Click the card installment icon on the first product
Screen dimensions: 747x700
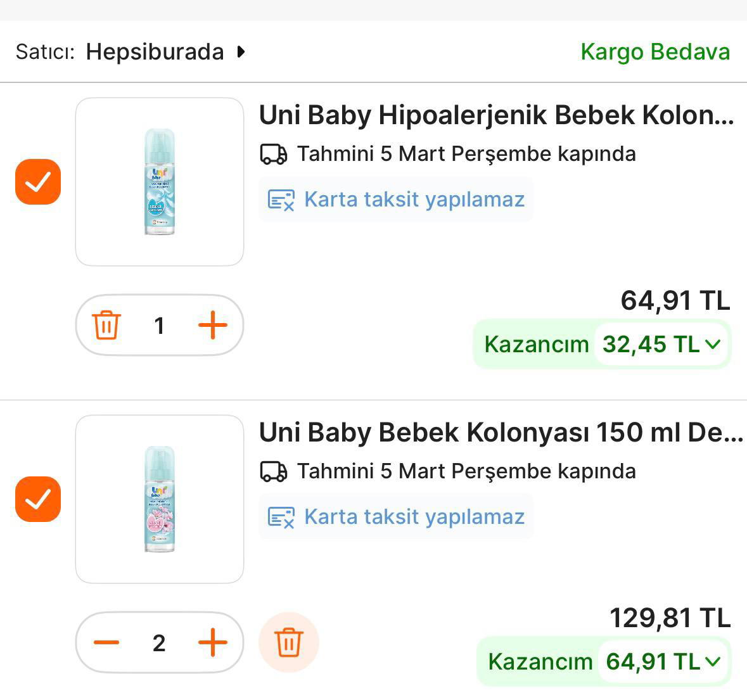click(x=277, y=200)
